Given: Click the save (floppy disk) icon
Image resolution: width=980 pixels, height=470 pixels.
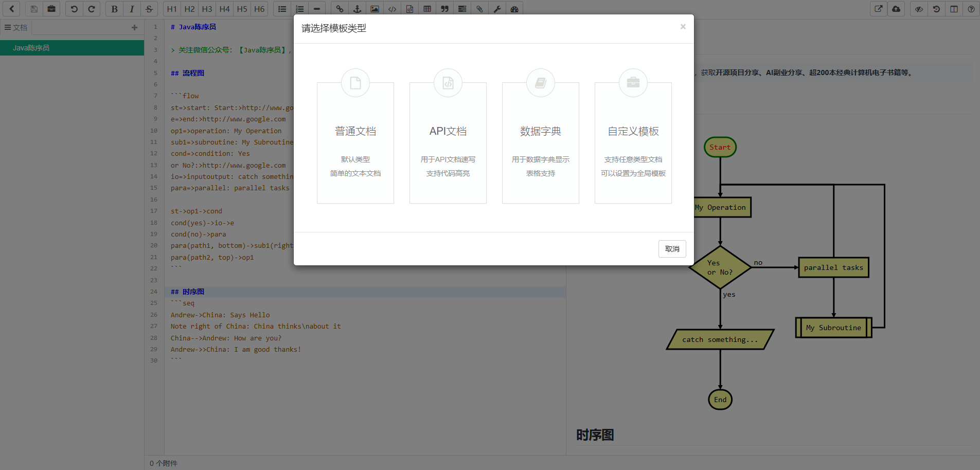Looking at the screenshot, I should tap(34, 9).
